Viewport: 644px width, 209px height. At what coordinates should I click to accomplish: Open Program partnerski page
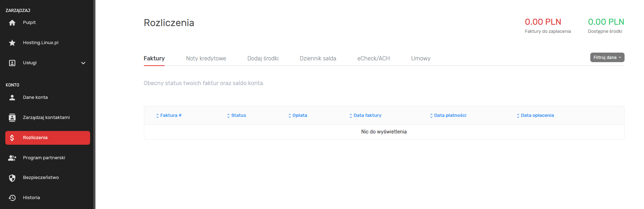pos(48,158)
